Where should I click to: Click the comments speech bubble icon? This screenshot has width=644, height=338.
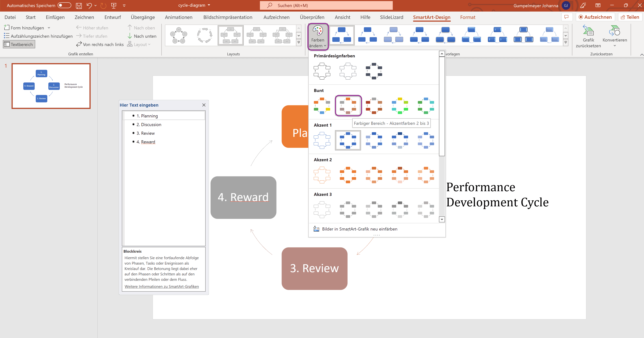coord(567,17)
